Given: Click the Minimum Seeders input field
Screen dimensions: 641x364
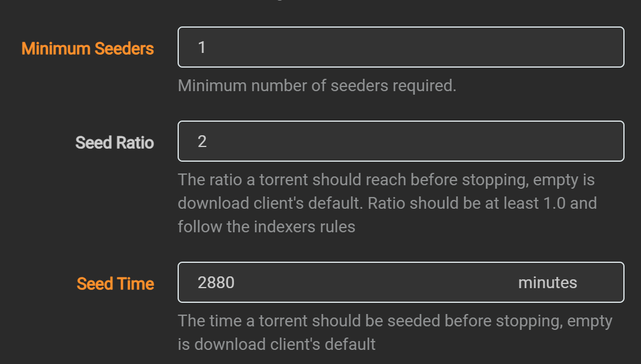Looking at the screenshot, I should click(x=400, y=47).
